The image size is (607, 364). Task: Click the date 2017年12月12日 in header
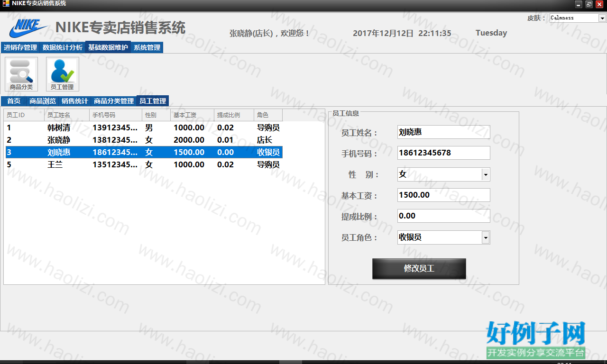coord(383,33)
